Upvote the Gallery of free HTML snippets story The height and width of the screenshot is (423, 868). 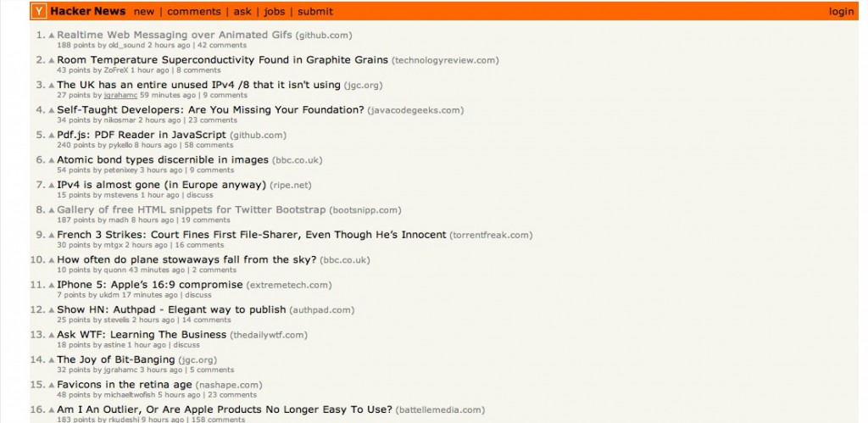click(x=52, y=210)
